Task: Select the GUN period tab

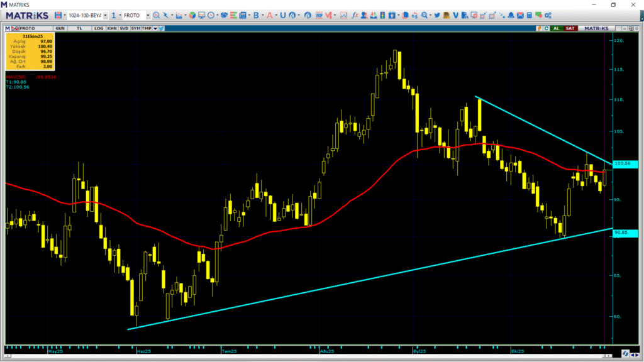Action: point(60,28)
